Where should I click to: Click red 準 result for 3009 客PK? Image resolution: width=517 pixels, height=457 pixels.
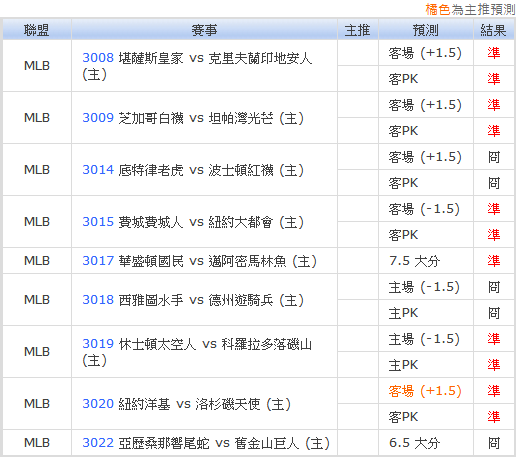494,131
